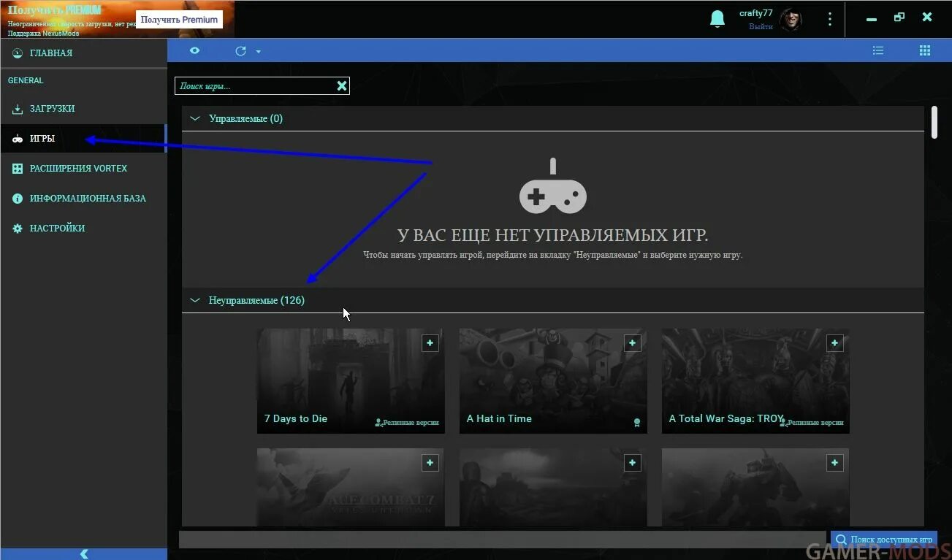
Task: Open ИНФОРМАЦИОННАЯ БАЗА page
Action: [x=83, y=199]
